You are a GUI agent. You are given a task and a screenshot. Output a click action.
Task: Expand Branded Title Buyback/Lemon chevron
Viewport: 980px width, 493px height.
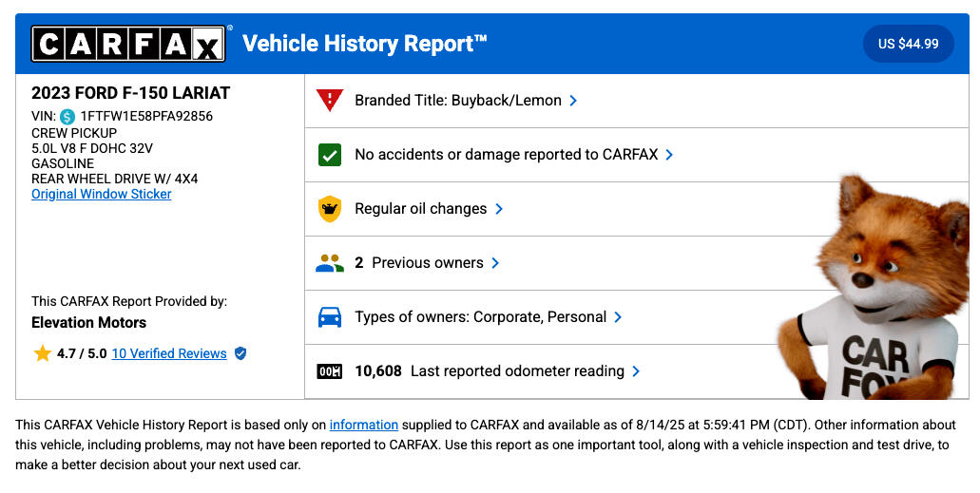573,101
